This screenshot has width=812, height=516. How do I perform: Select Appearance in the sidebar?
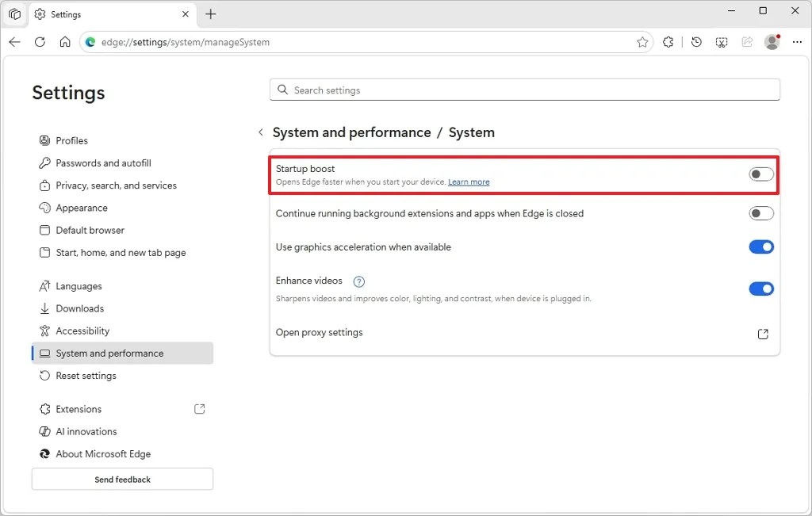click(x=82, y=208)
